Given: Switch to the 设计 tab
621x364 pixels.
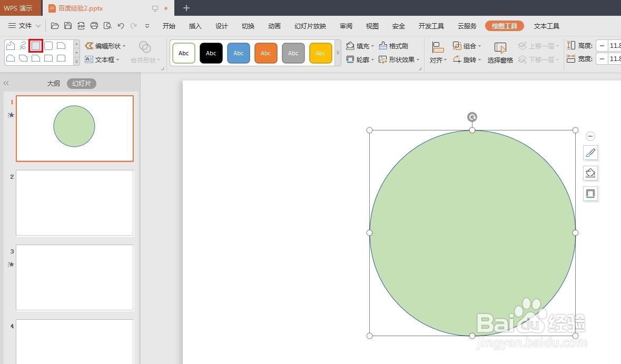Looking at the screenshot, I should (x=221, y=26).
